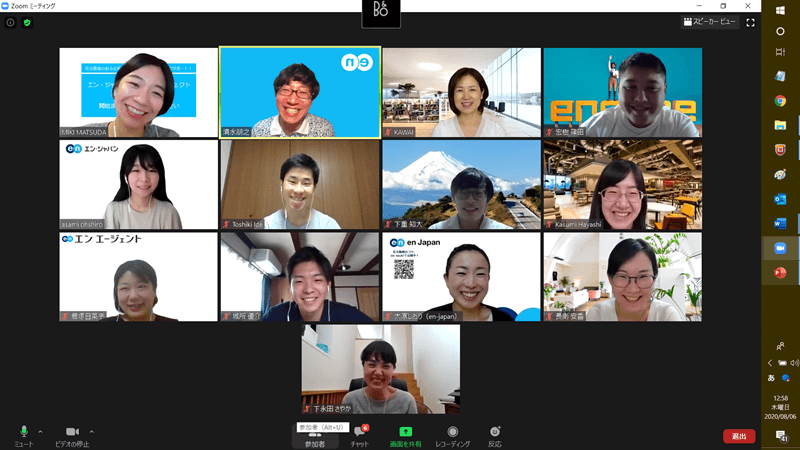Open Word from the taskbar
800x450 pixels.
point(780,223)
